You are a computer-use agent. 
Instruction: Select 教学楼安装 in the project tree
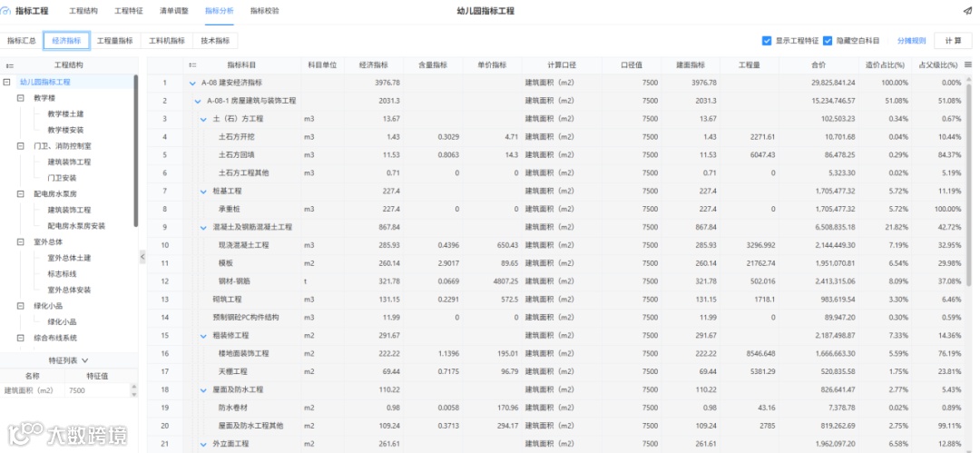(65, 130)
